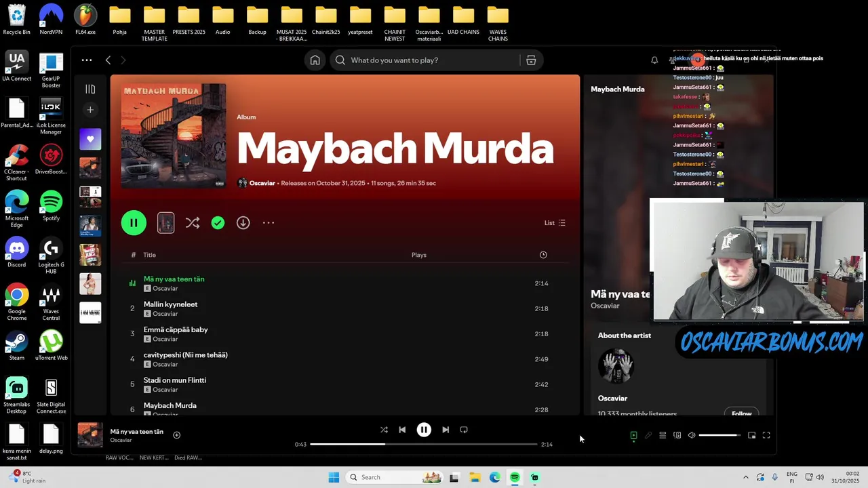Enter full screen mode

pos(766,435)
